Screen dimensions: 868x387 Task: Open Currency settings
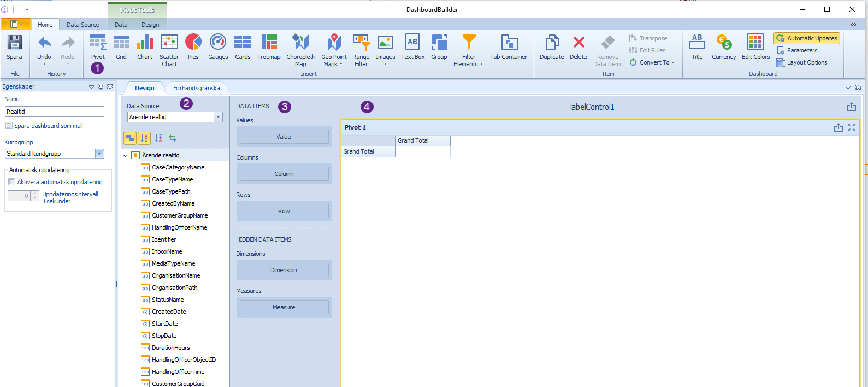point(724,48)
